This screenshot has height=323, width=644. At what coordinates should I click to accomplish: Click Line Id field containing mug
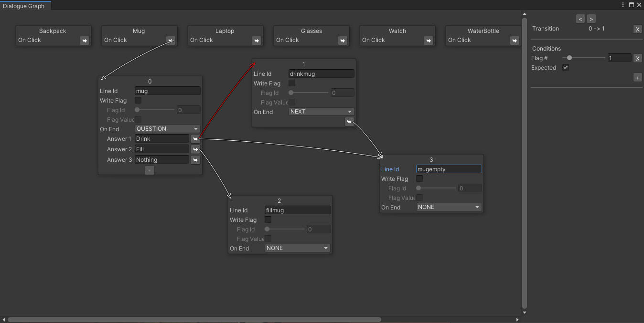point(167,91)
